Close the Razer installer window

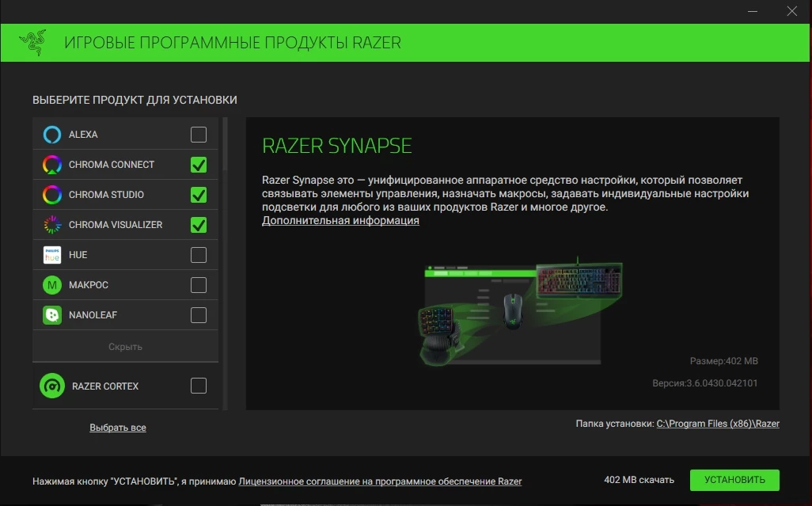[x=791, y=11]
